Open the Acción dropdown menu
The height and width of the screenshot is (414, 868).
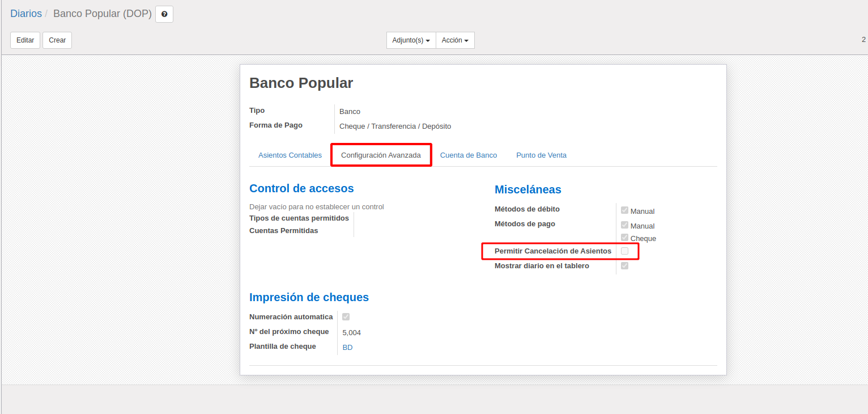(455, 40)
